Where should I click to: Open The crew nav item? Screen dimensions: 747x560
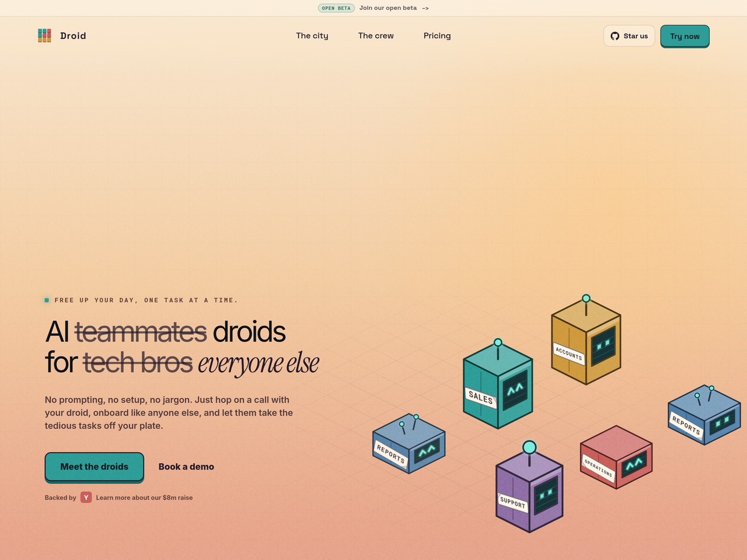(376, 36)
